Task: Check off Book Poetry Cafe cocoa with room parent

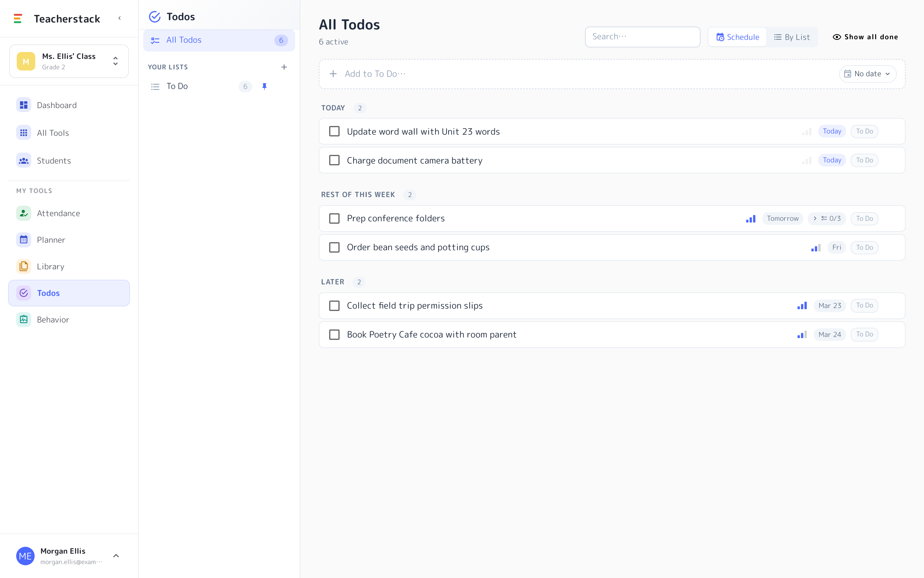Action: click(334, 334)
